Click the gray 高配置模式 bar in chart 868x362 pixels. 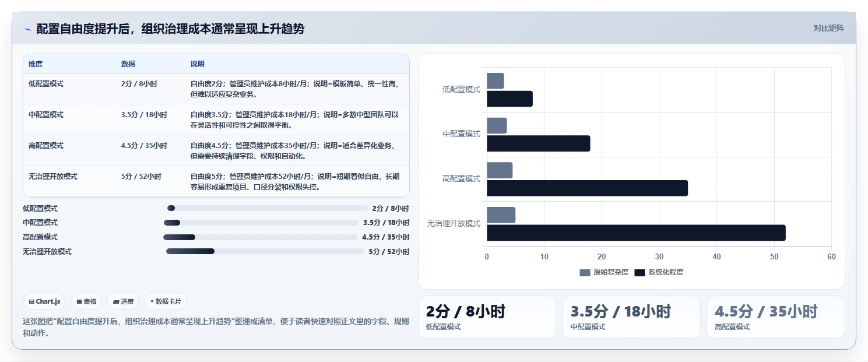[x=500, y=170]
